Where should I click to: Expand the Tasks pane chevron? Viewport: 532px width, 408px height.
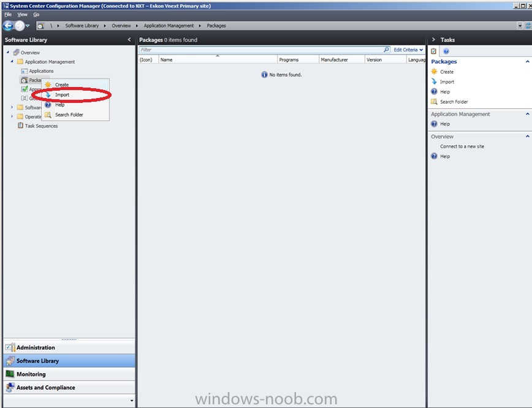[x=433, y=40]
